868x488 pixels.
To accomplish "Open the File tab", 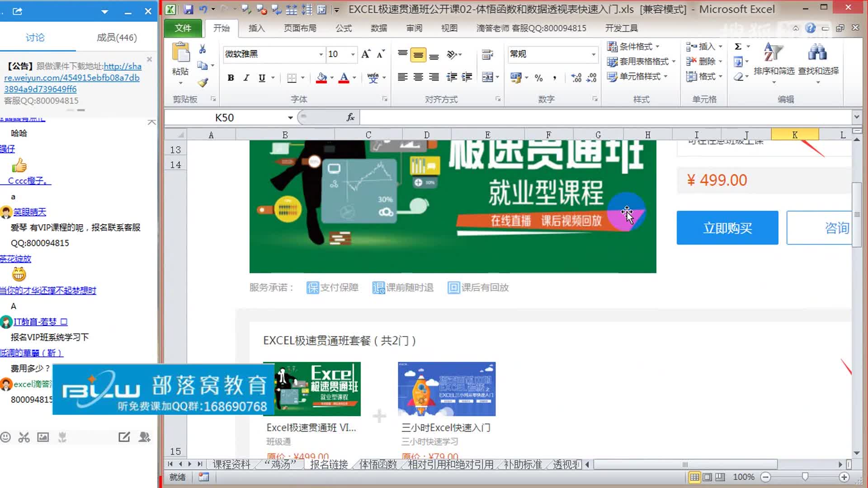I will pyautogui.click(x=183, y=28).
